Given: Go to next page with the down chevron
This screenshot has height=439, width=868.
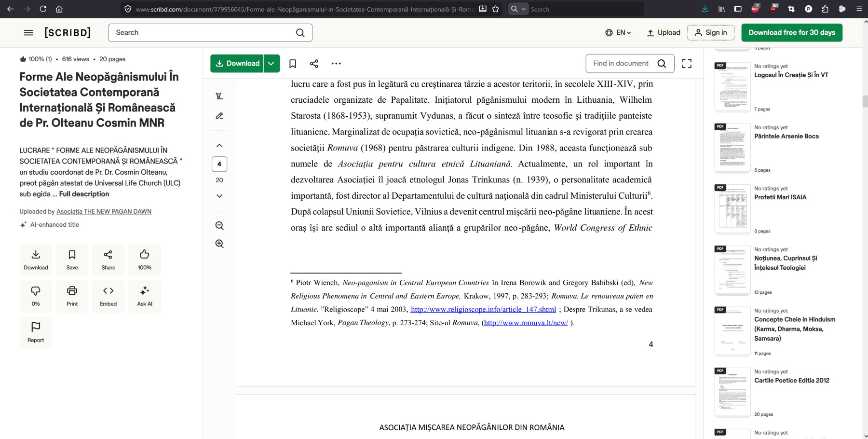Looking at the screenshot, I should tap(219, 196).
